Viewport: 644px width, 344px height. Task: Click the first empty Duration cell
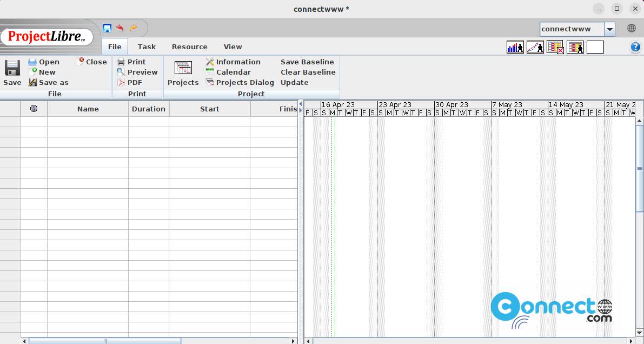tap(149, 122)
